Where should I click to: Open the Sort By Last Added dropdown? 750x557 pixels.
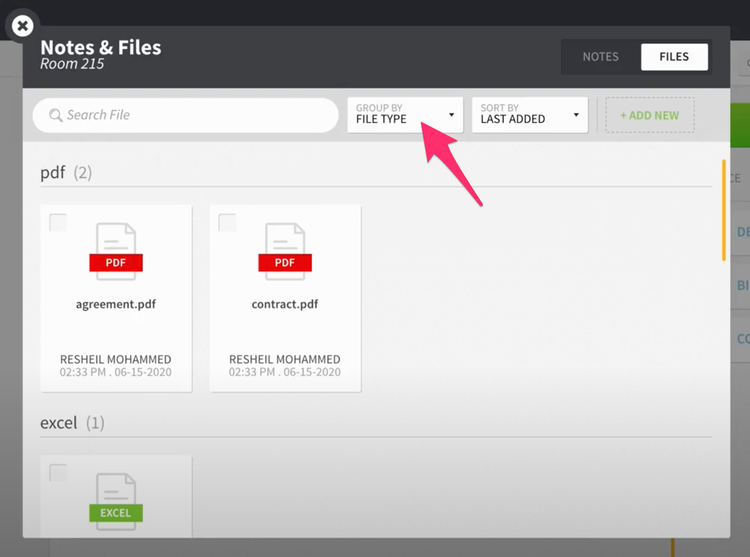pyautogui.click(x=529, y=115)
